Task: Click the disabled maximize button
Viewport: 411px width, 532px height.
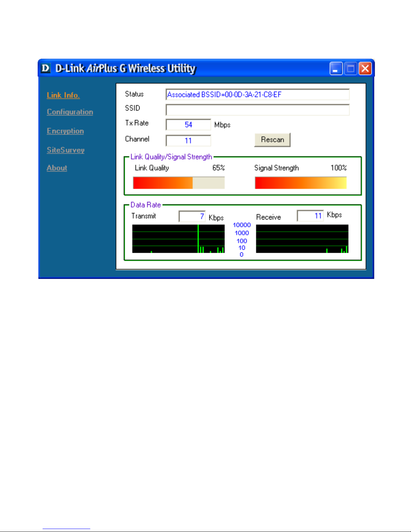Action: click(351, 68)
